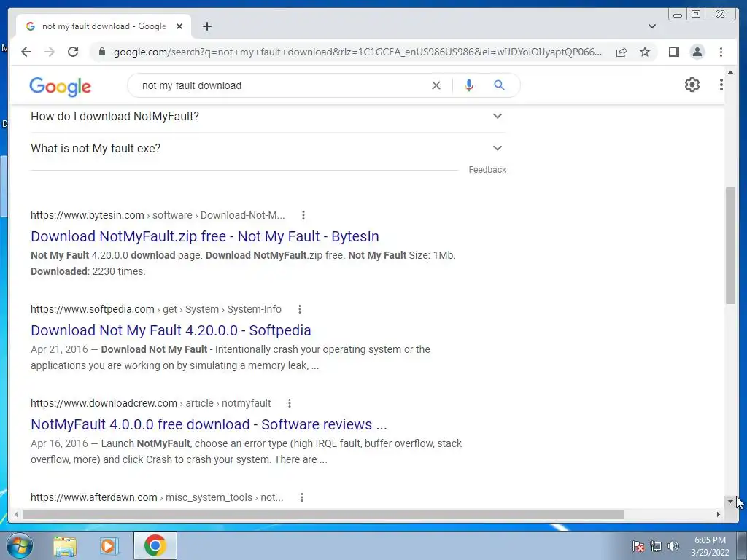Start voice search with microphone
The width and height of the screenshot is (747, 560).
coord(469,85)
